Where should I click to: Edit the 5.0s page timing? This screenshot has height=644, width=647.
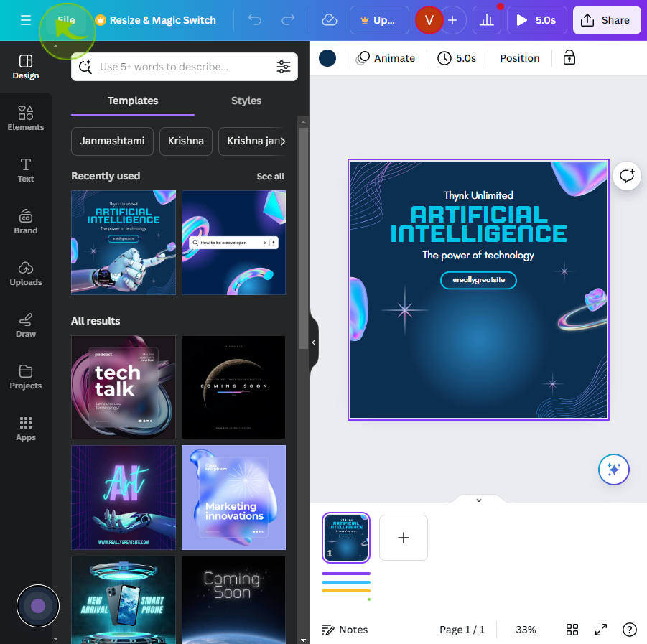tap(457, 58)
